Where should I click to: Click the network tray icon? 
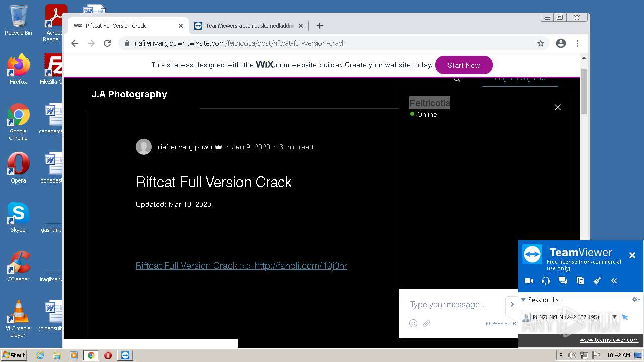tap(584, 355)
